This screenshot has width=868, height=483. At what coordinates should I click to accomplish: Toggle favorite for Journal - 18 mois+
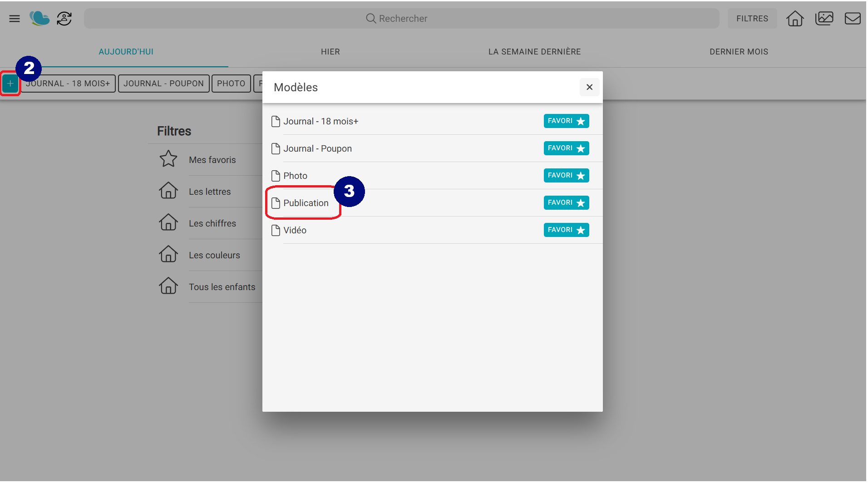coord(566,121)
